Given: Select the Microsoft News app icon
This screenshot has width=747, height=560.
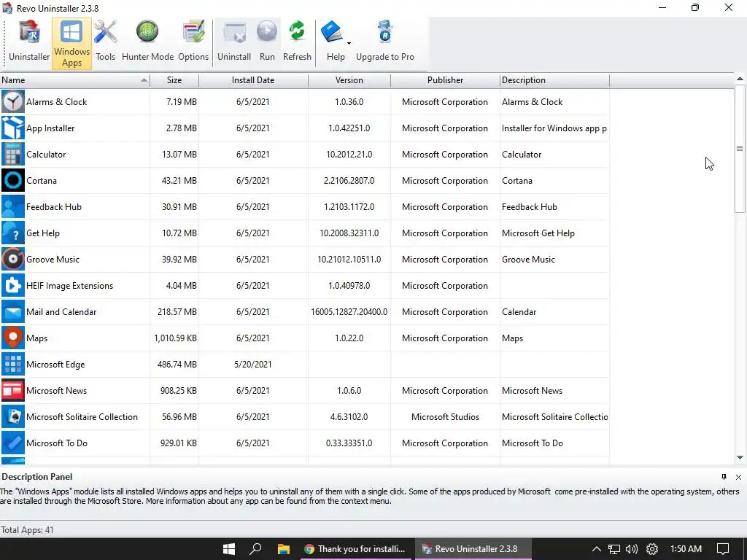Looking at the screenshot, I should pos(13,390).
